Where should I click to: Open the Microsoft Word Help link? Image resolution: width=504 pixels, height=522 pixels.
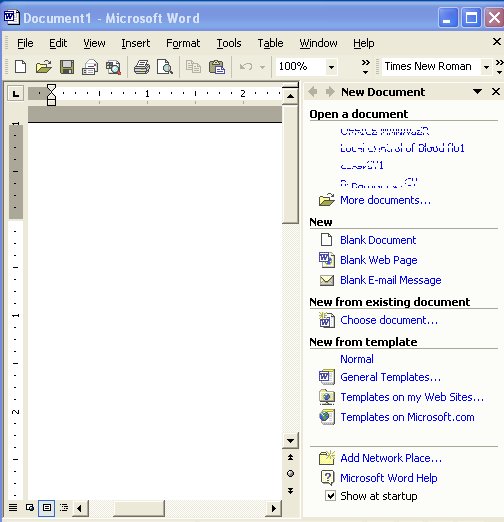click(389, 478)
